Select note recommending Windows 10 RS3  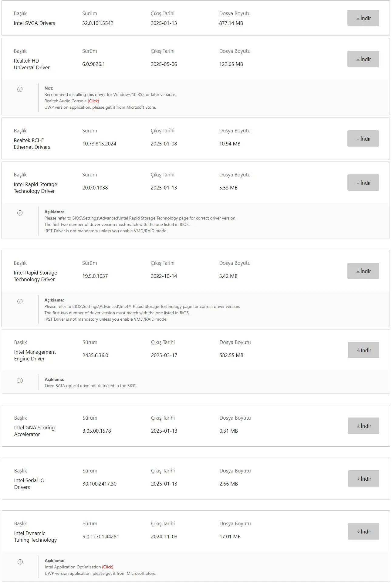coord(110,94)
